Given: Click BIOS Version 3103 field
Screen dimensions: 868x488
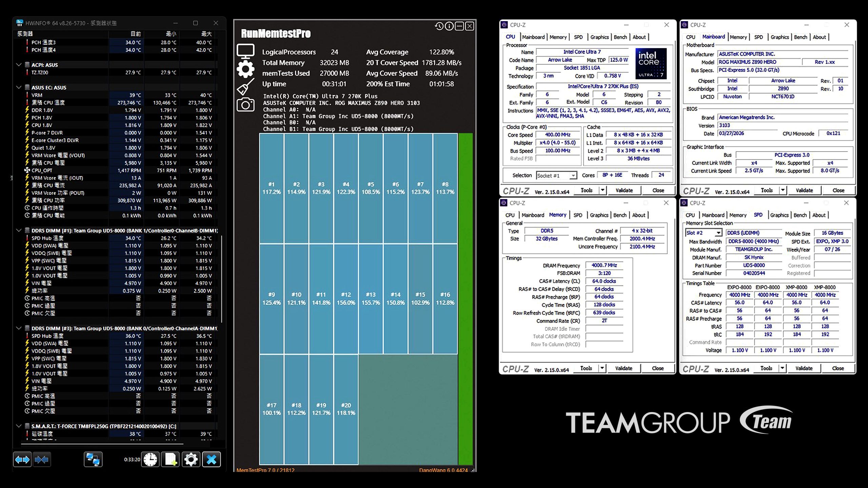Looking at the screenshot, I should pyautogui.click(x=783, y=125).
